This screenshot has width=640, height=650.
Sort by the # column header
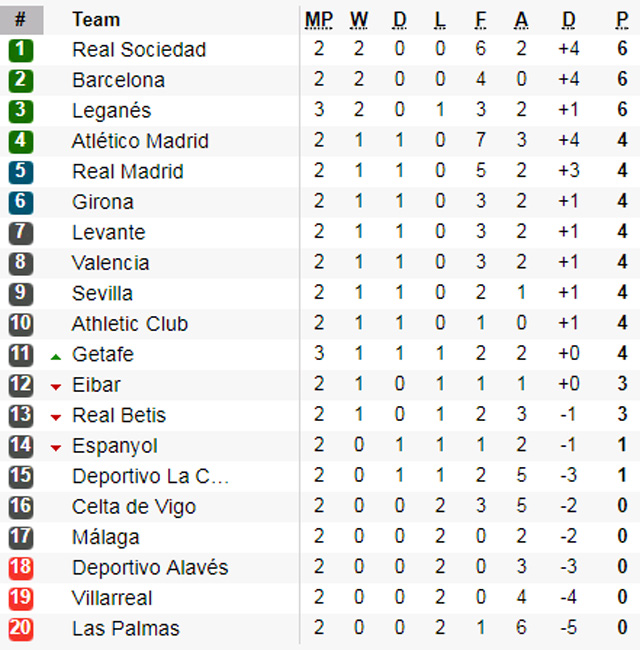22,20
